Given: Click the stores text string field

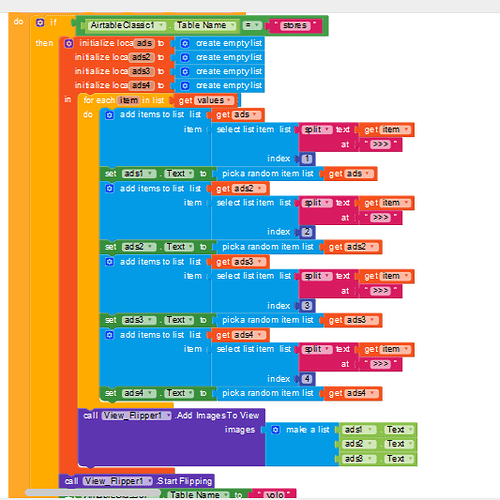Looking at the screenshot, I should 295,26.
